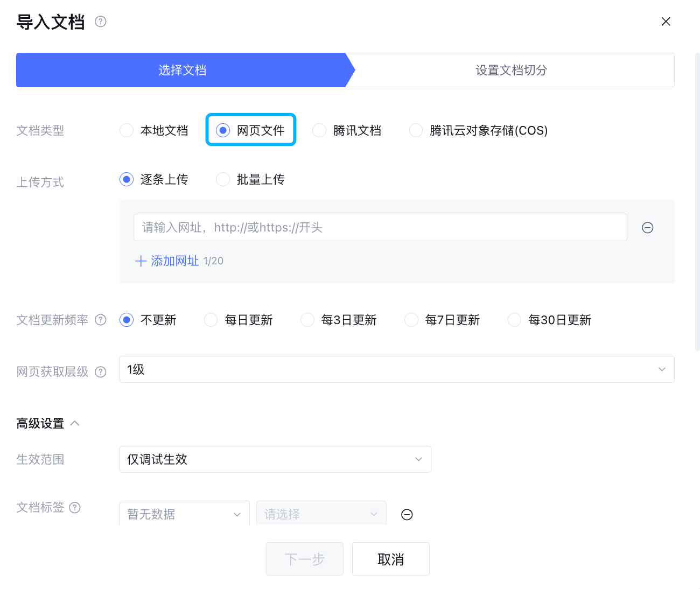
Task: Click the 选择文档 step tab
Action: 182,70
